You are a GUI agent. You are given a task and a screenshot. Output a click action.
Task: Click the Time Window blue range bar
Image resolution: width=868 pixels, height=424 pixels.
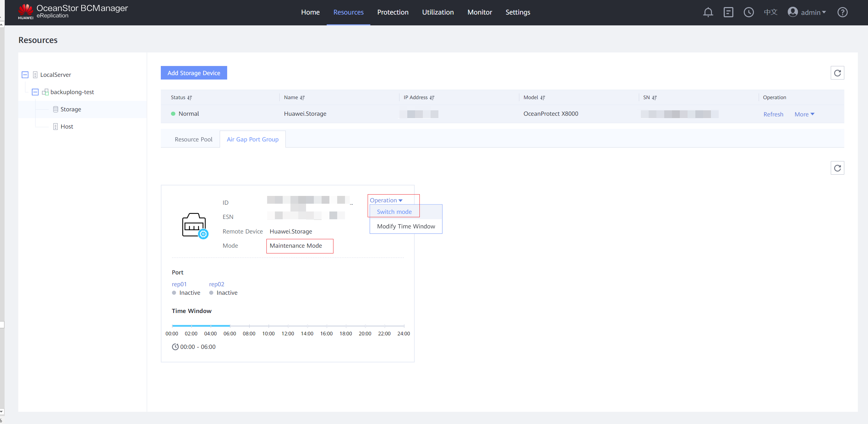(201, 326)
